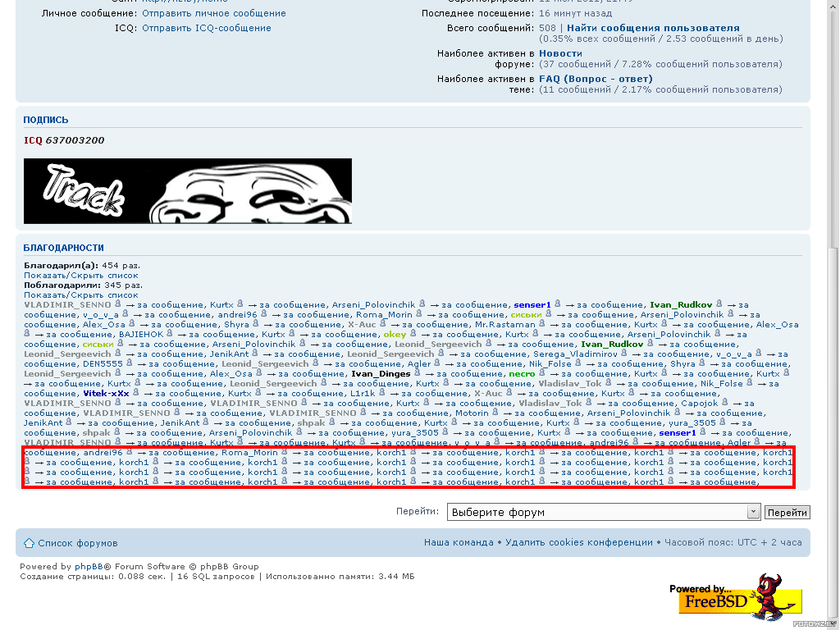840x630 pixels.
Task: Open Отправить личное сообщение link
Action: coord(214,13)
